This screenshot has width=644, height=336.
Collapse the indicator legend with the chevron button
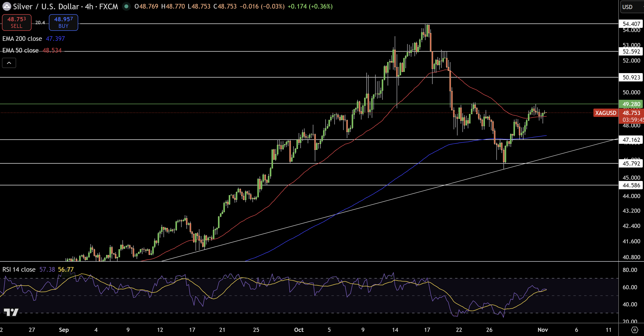(x=9, y=63)
